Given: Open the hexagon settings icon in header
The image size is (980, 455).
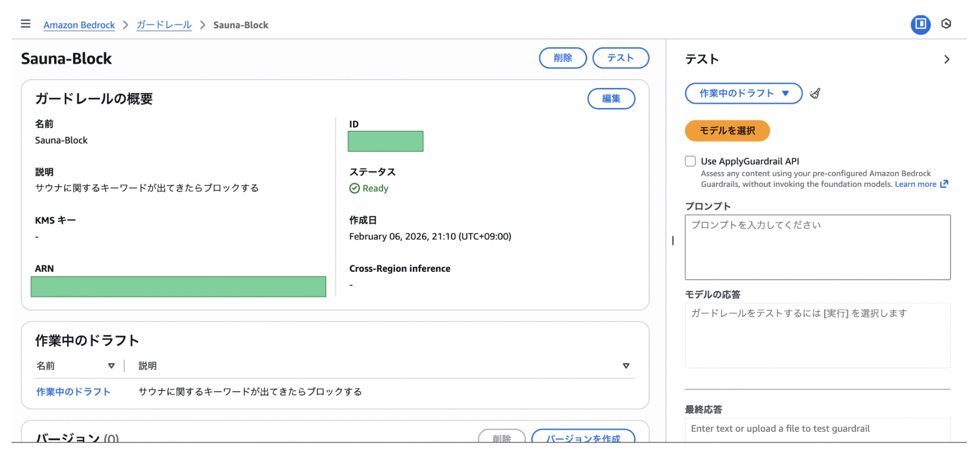Looking at the screenshot, I should click(x=946, y=24).
